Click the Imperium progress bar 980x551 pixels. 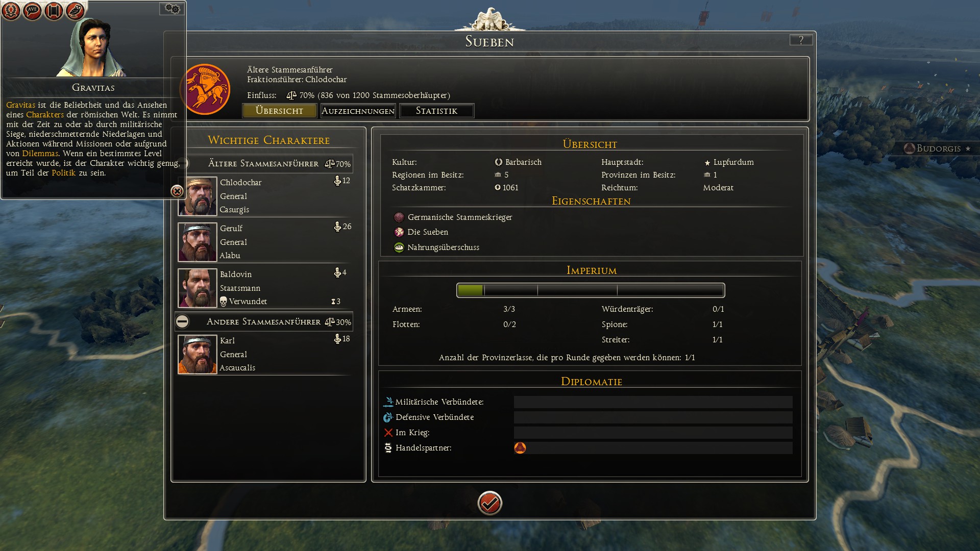(x=591, y=290)
